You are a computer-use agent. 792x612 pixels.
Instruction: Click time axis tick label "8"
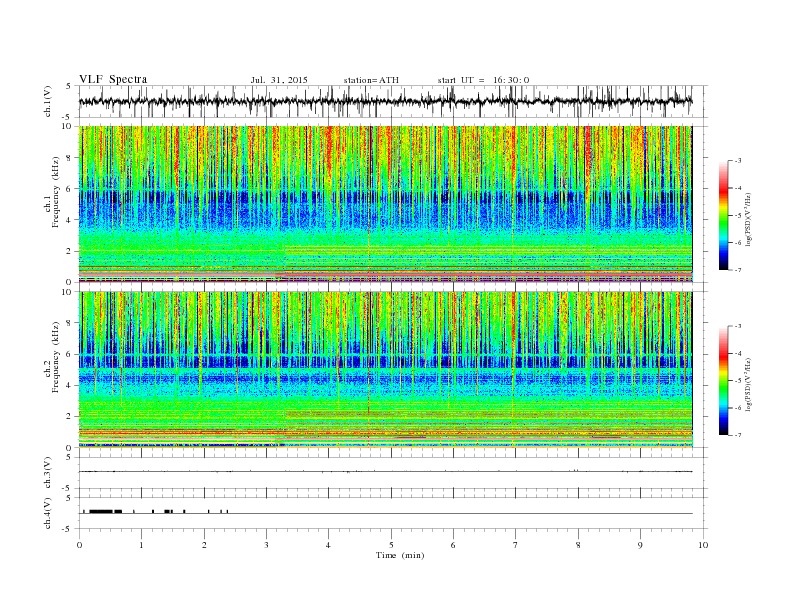coord(578,545)
